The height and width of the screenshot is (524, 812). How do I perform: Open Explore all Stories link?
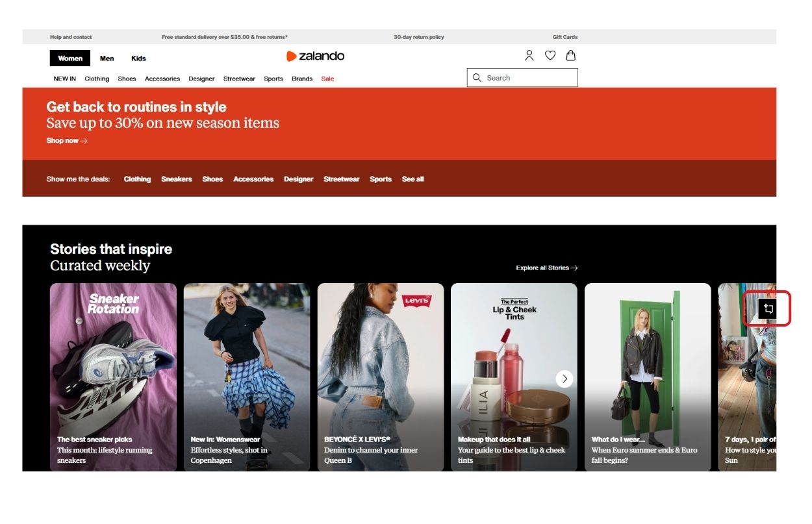click(x=547, y=268)
